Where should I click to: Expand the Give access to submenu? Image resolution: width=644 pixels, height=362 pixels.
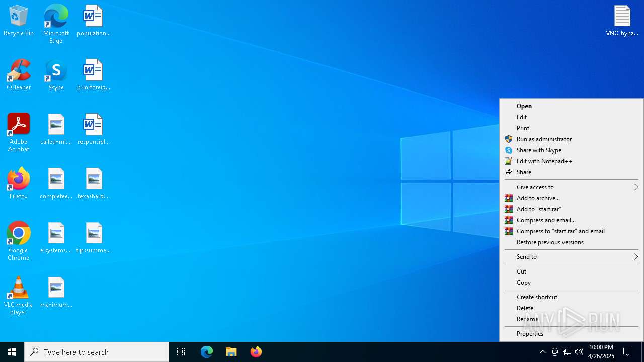coord(571,187)
